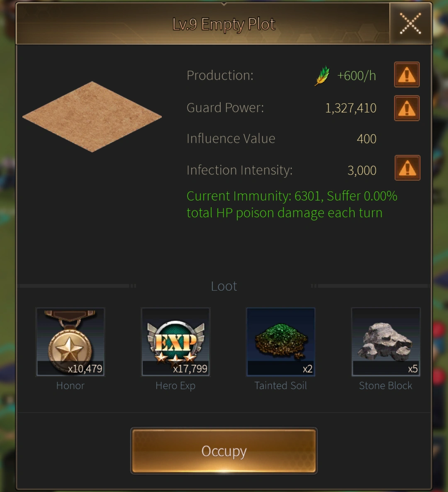Click the Lv.9 Empty Plot title
The height and width of the screenshot is (492, 448).
click(x=224, y=24)
